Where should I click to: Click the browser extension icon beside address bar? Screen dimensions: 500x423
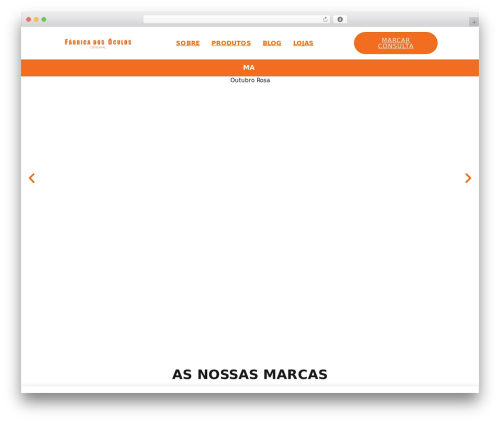340,19
